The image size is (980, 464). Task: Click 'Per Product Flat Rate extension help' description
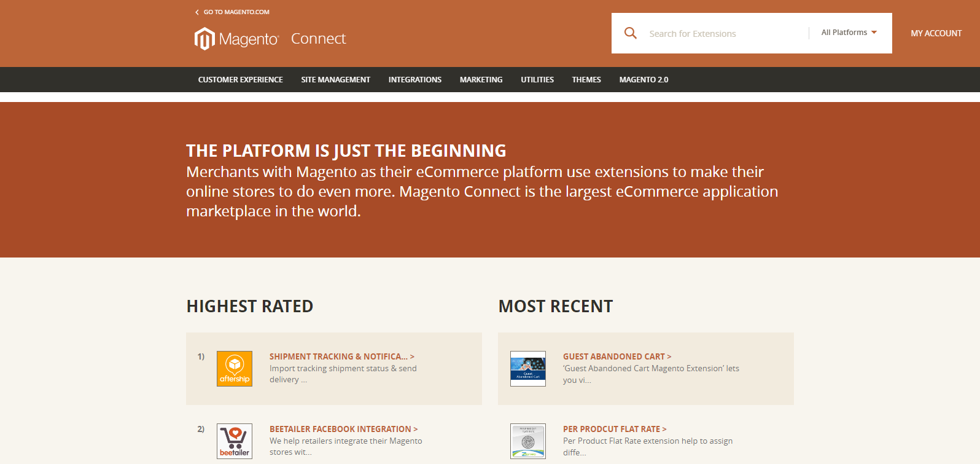[x=648, y=446]
